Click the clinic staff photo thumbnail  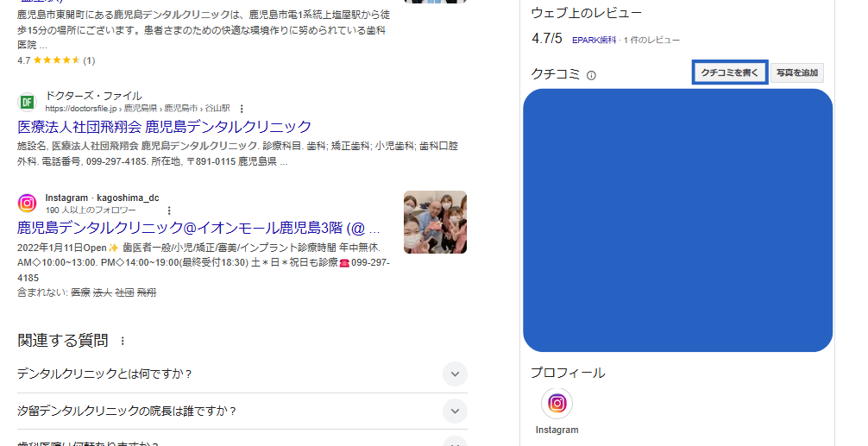(x=435, y=222)
